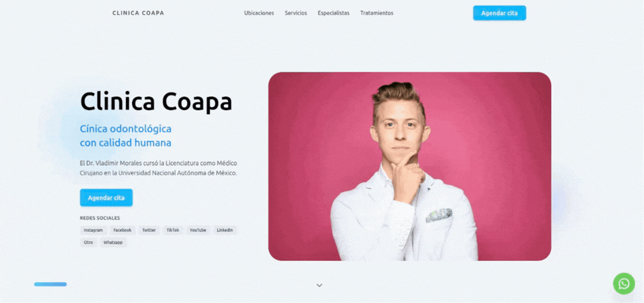Go to the Especialistas section
644x303 pixels.
coord(334,13)
